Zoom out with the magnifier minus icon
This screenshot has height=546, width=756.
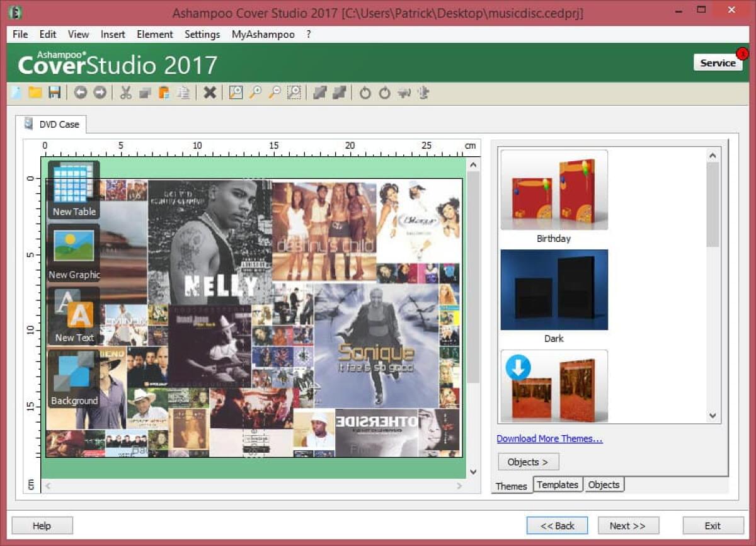point(275,93)
